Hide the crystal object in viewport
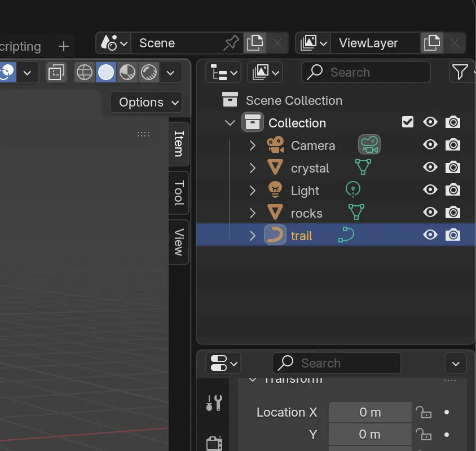The width and height of the screenshot is (476, 451). pos(430,167)
